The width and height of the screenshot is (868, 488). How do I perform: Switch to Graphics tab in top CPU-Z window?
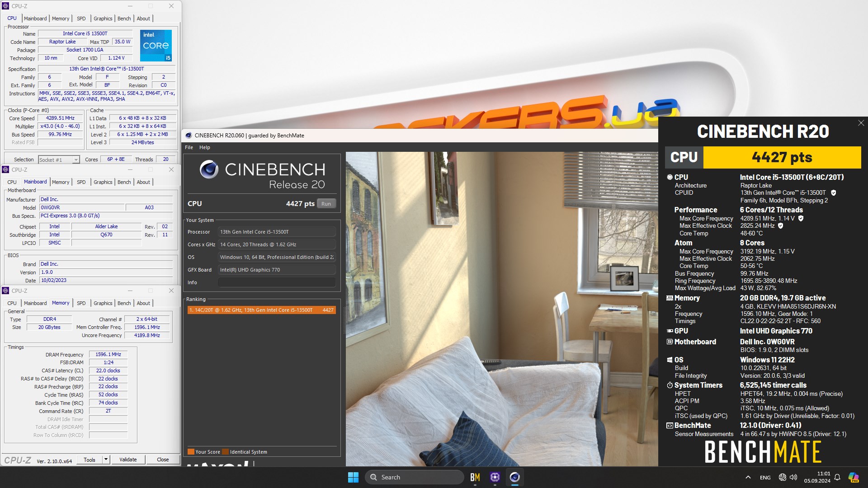pos(103,19)
